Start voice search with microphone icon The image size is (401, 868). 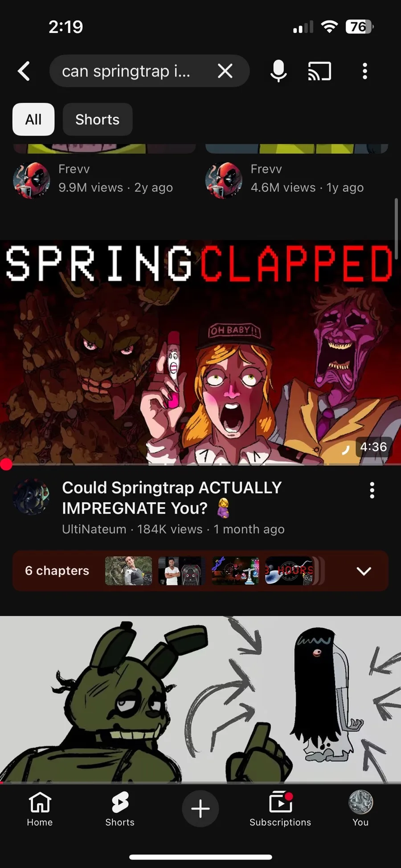coord(278,71)
